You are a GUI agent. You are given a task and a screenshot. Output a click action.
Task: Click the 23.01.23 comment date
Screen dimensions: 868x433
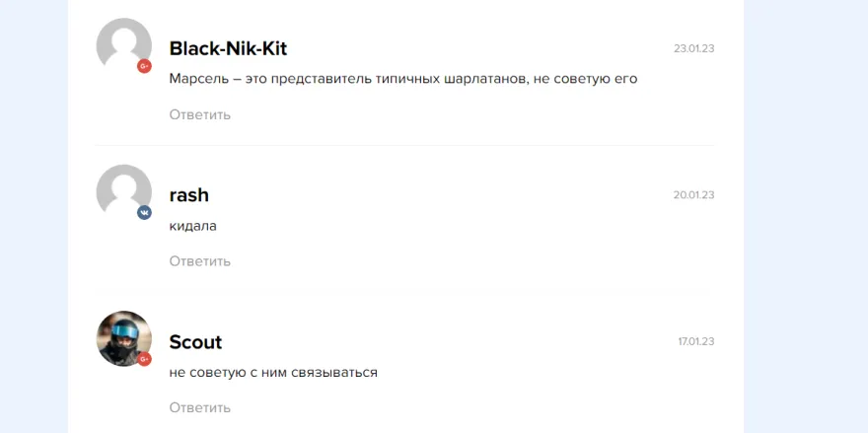pyautogui.click(x=694, y=48)
